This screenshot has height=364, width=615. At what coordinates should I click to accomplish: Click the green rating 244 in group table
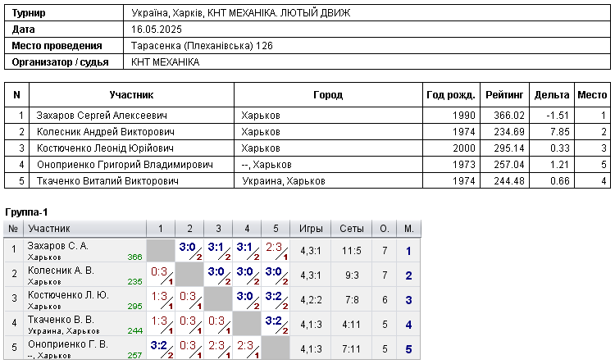[134, 331]
